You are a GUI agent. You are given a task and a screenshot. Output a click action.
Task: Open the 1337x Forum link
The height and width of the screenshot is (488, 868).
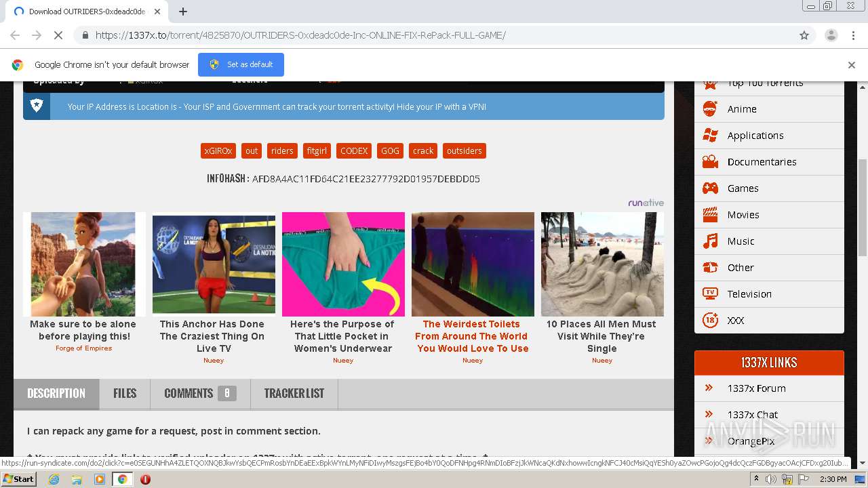(757, 388)
